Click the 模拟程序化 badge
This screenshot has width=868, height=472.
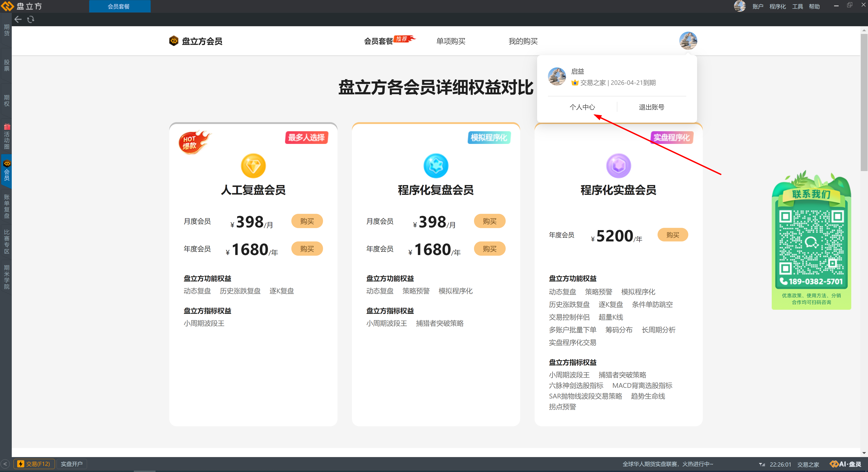point(489,137)
